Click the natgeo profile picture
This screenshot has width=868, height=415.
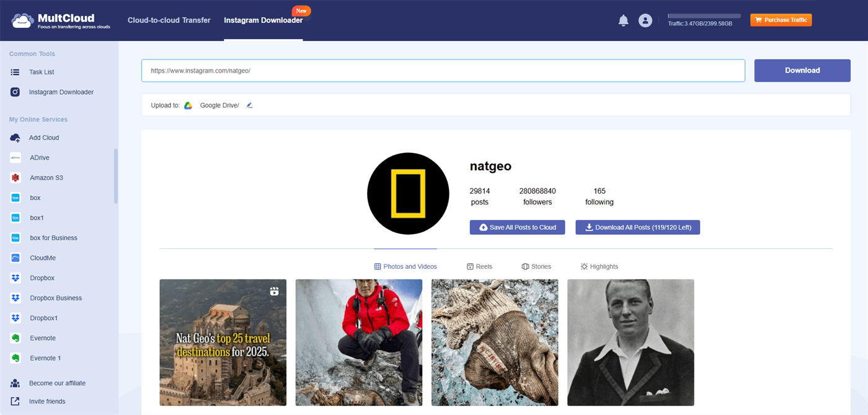point(408,193)
